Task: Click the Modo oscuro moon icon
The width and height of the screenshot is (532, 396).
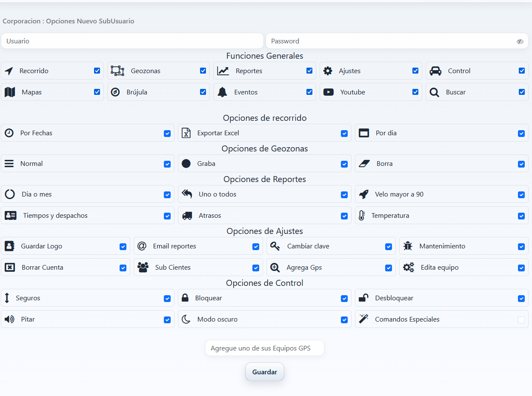Action: coord(186,319)
